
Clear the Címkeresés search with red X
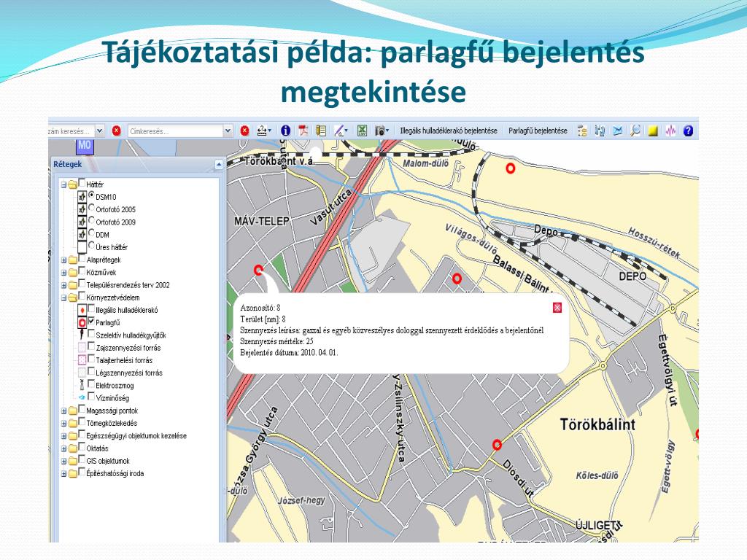point(245,131)
